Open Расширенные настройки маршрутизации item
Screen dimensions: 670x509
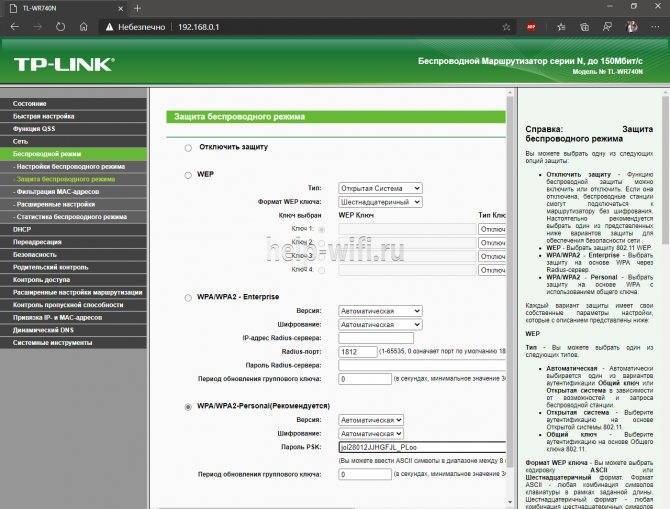(x=73, y=292)
